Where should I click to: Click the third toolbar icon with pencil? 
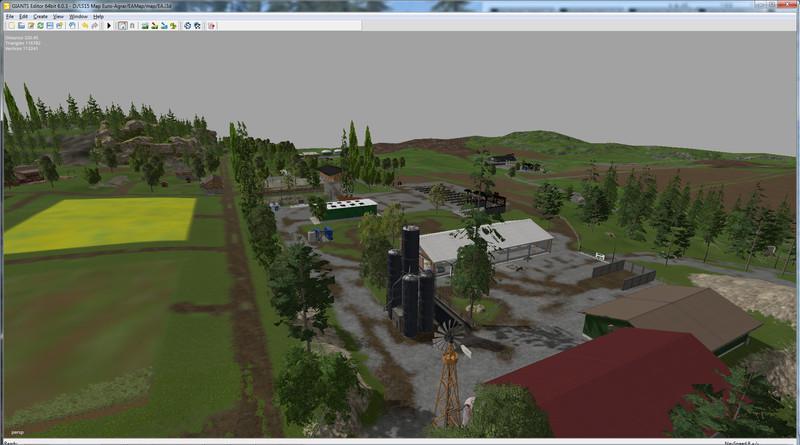pos(31,26)
